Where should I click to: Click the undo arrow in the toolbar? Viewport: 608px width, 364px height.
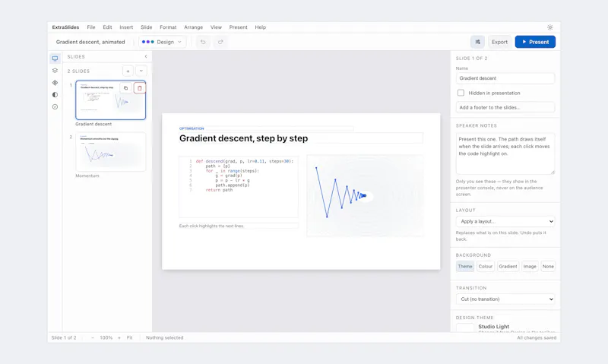tap(203, 42)
